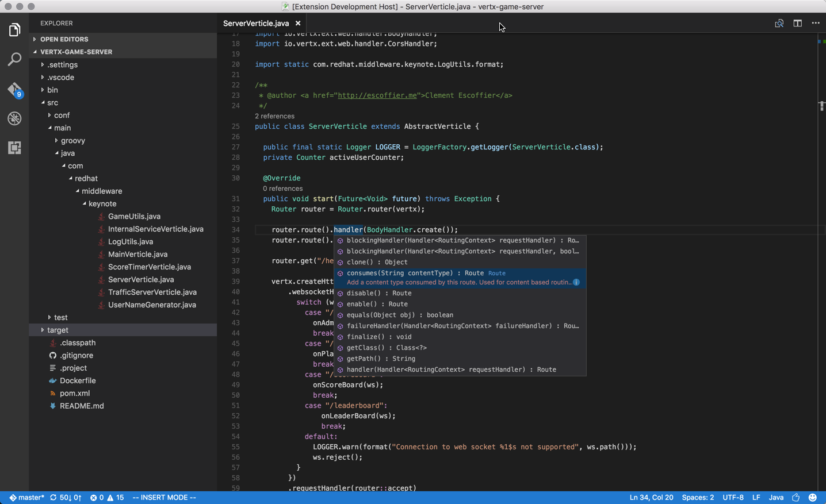
Task: Open Source Control view with badge
Action: 14,90
